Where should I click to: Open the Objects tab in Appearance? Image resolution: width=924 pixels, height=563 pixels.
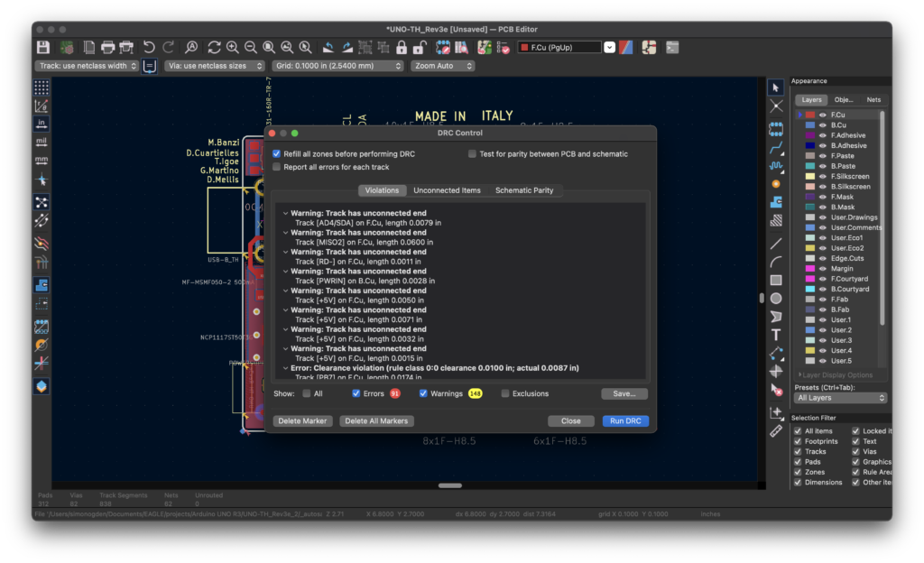tap(844, 99)
